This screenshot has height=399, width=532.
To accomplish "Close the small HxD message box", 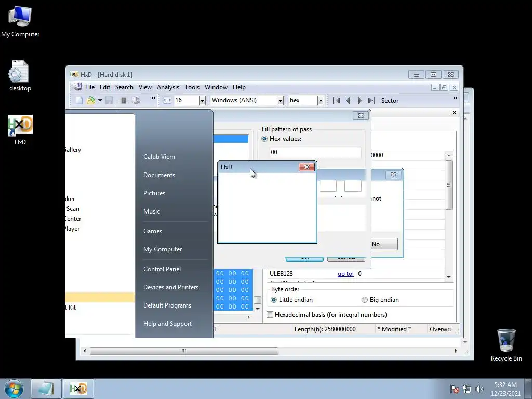I will tap(307, 167).
